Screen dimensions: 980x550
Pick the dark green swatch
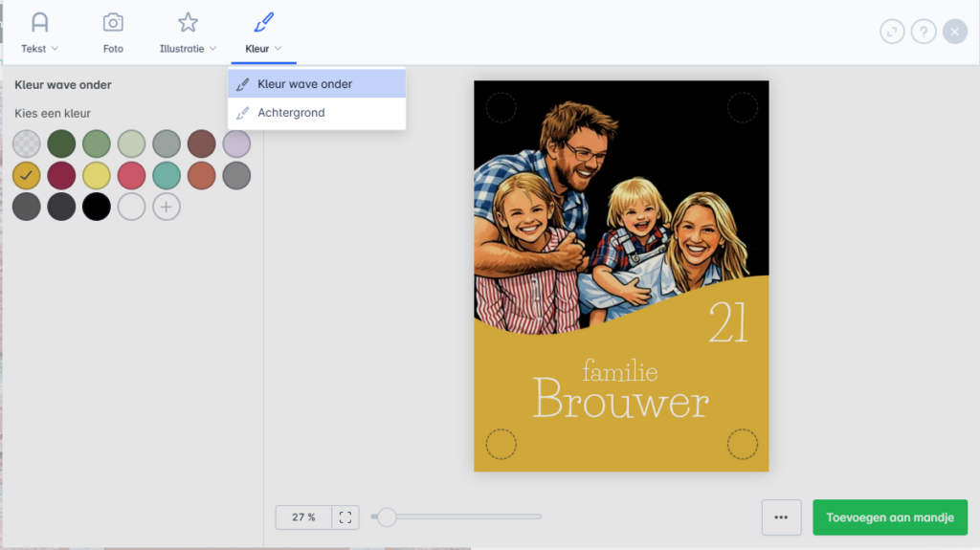pos(61,143)
